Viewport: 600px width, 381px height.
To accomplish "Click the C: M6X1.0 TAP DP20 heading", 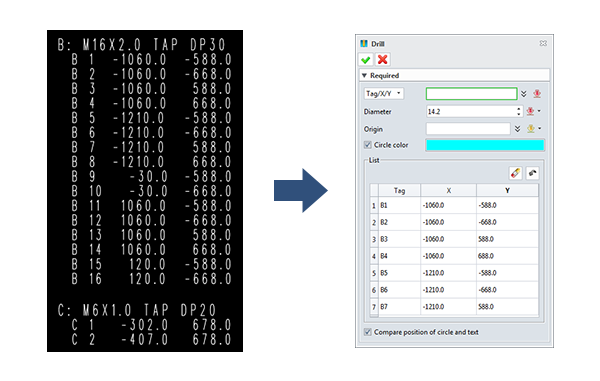I will click(137, 310).
